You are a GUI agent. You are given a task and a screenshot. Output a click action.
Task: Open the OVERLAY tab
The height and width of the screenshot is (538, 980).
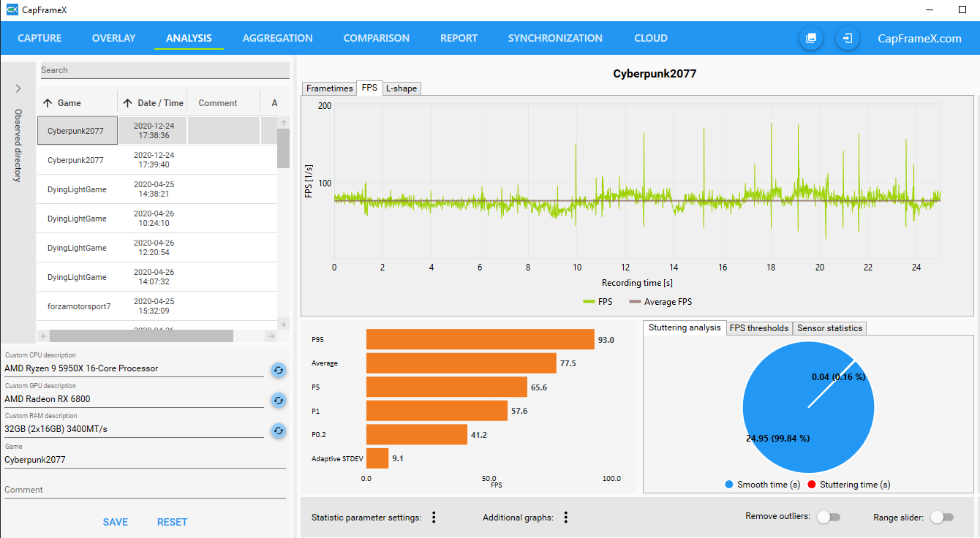pyautogui.click(x=113, y=38)
